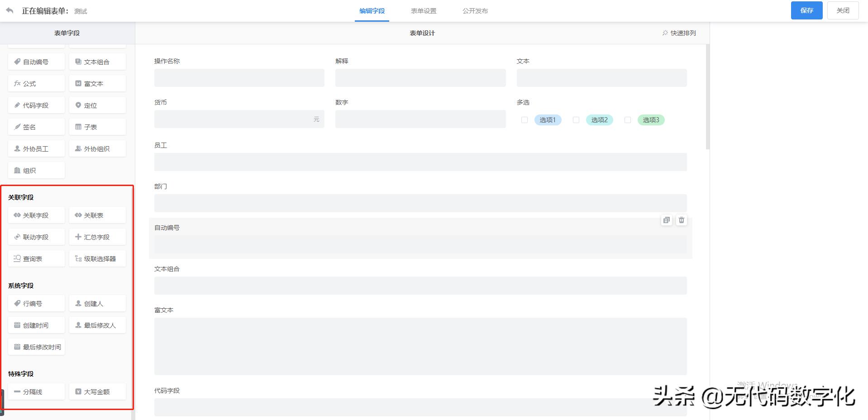This screenshot has height=420, width=868.
Task: Add the 联动字段 linked field
Action: click(x=36, y=237)
